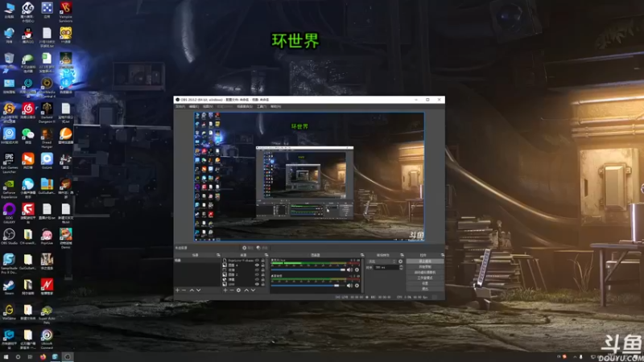This screenshot has width=644, height=362.
Task: Remove the selected scene with the minus button
Action: [184, 290]
